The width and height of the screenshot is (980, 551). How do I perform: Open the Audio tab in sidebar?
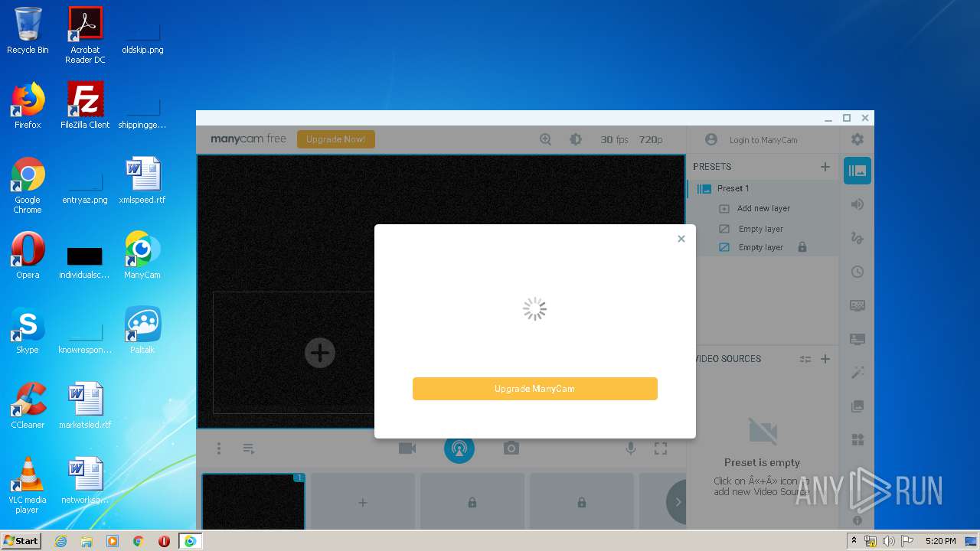[x=857, y=204]
